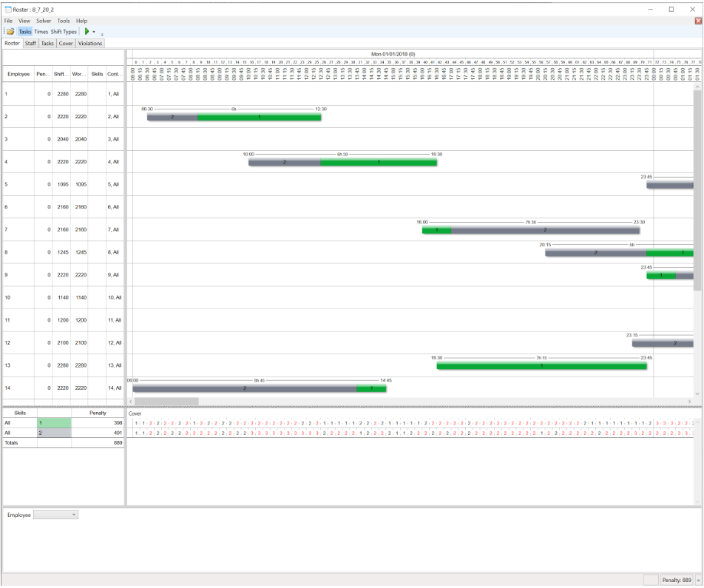The image size is (704, 588).
Task: Toggle the Tasks view button in toolbar
Action: tap(25, 32)
